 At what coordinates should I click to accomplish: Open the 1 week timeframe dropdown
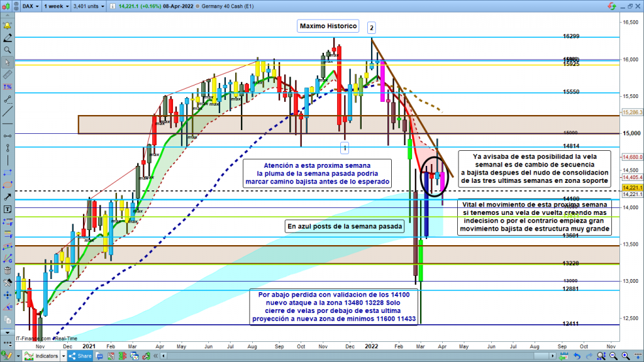[56, 7]
